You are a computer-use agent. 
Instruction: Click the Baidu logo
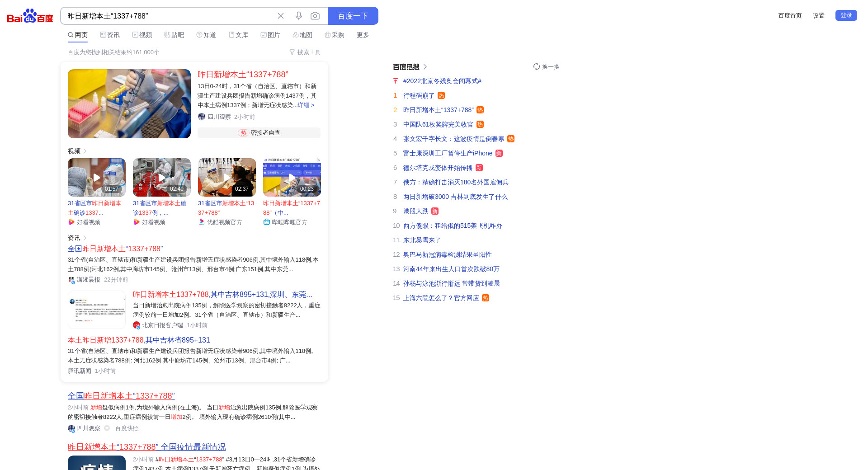click(x=30, y=16)
